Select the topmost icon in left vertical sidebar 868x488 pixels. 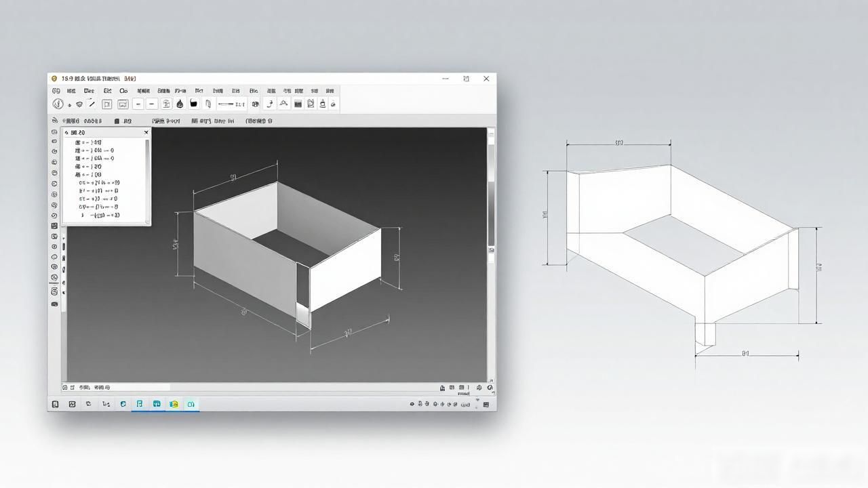(x=54, y=132)
